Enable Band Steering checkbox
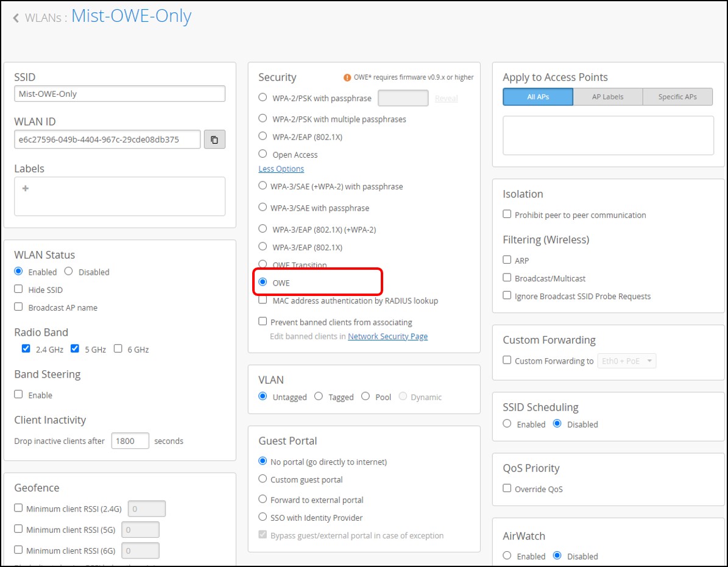The height and width of the screenshot is (567, 728). [18, 395]
